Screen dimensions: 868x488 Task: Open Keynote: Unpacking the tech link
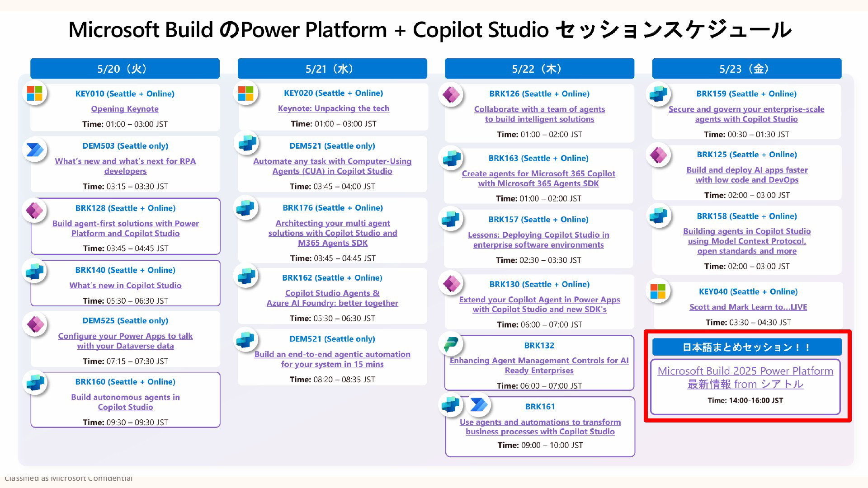[333, 108]
